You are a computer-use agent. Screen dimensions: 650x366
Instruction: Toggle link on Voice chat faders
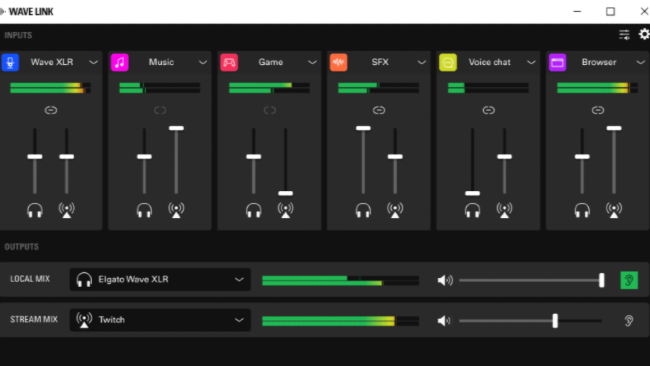(x=489, y=110)
